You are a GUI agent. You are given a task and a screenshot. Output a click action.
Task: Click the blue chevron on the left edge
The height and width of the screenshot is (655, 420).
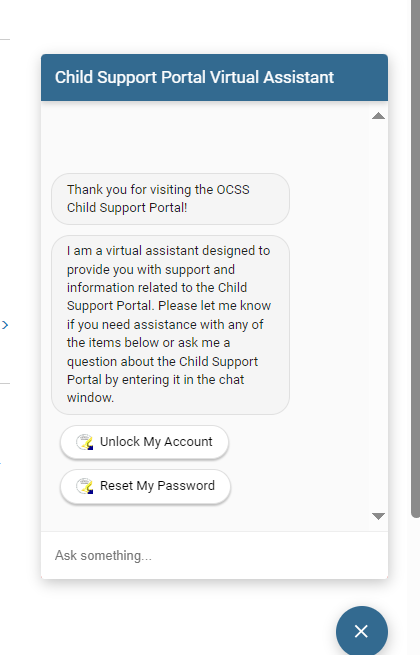tap(5, 325)
